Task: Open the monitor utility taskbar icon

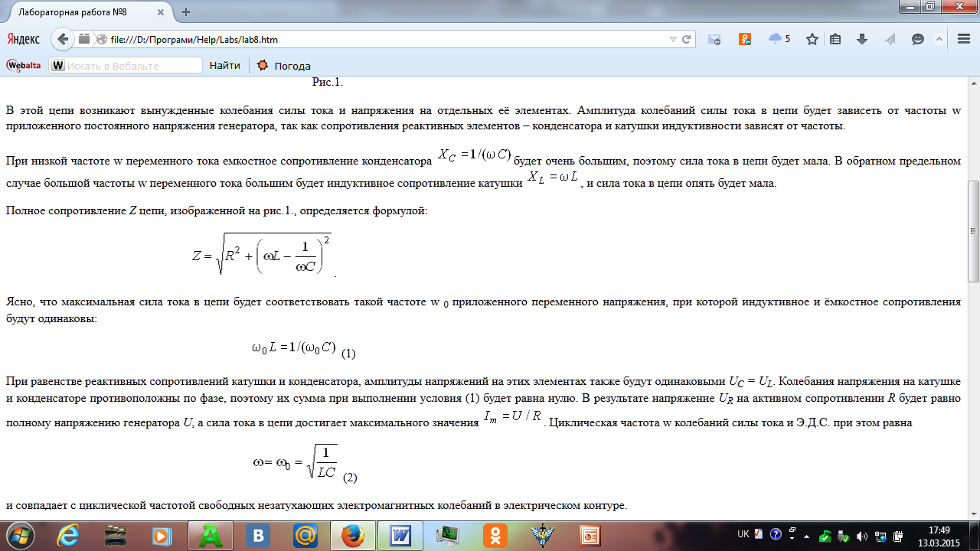Action: click(x=447, y=535)
